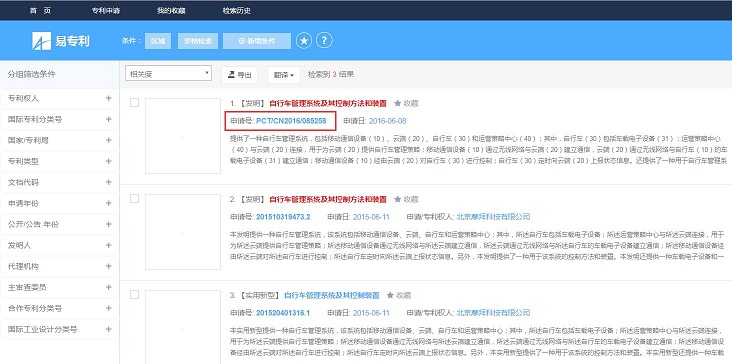Expand the 国际专利分类号 filter
This screenshot has width=732, height=364.
tap(108, 119)
